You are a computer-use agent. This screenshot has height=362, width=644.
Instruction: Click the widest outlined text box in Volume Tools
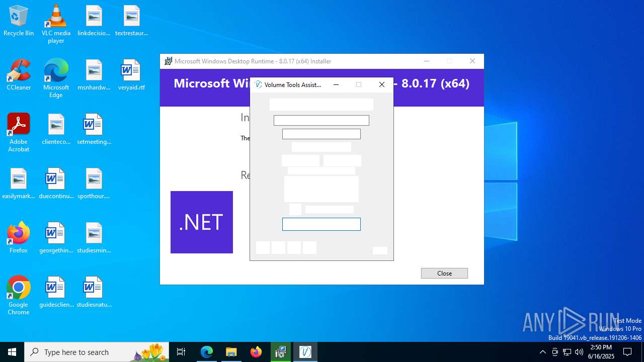coord(321,120)
